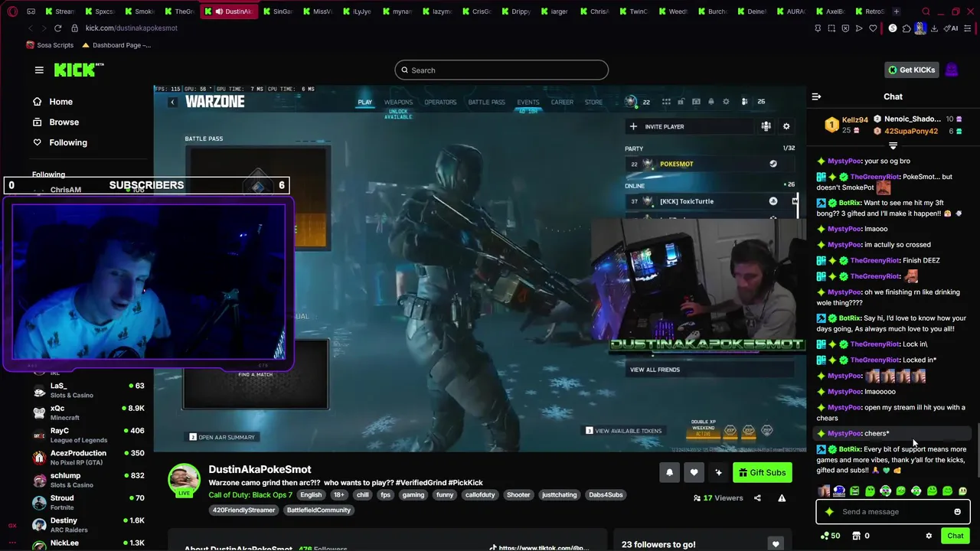The width and height of the screenshot is (980, 551).
Task: Open Following in sidebar
Action: [60, 142]
